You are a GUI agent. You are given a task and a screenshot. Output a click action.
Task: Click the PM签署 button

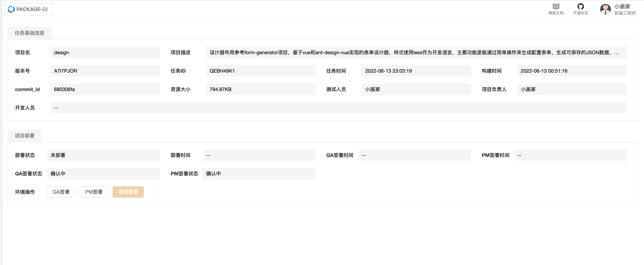pos(94,192)
